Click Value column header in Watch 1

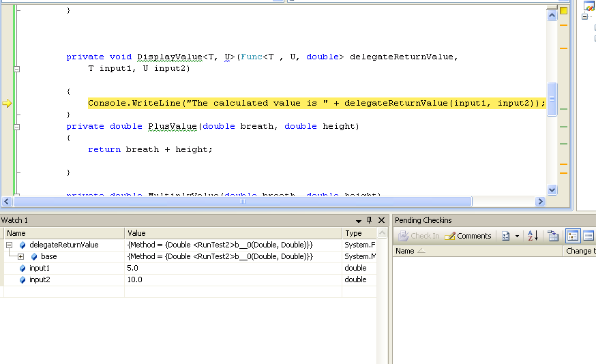[233, 233]
